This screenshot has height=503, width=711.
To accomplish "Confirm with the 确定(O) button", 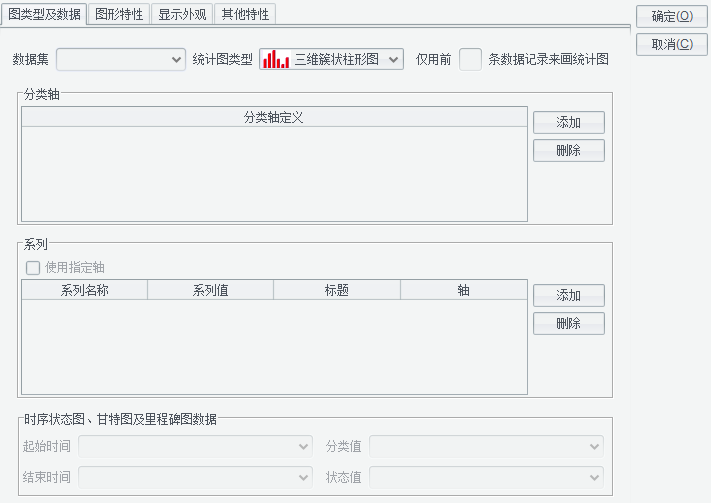I will [672, 16].
